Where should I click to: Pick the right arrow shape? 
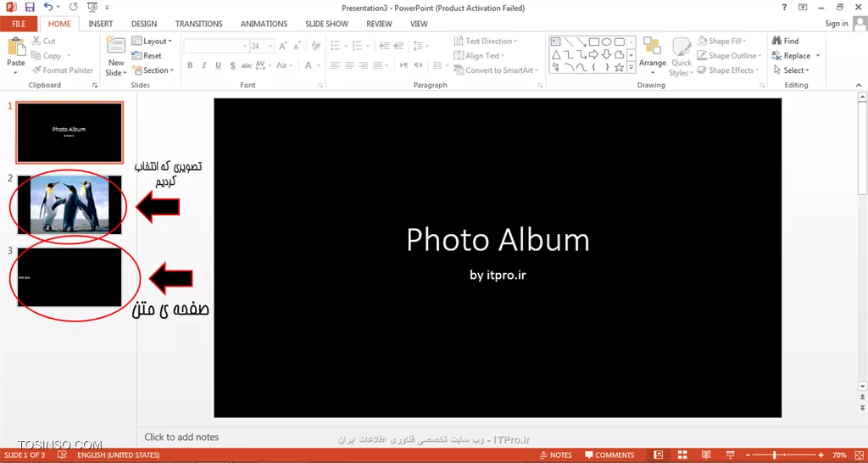tap(594, 54)
